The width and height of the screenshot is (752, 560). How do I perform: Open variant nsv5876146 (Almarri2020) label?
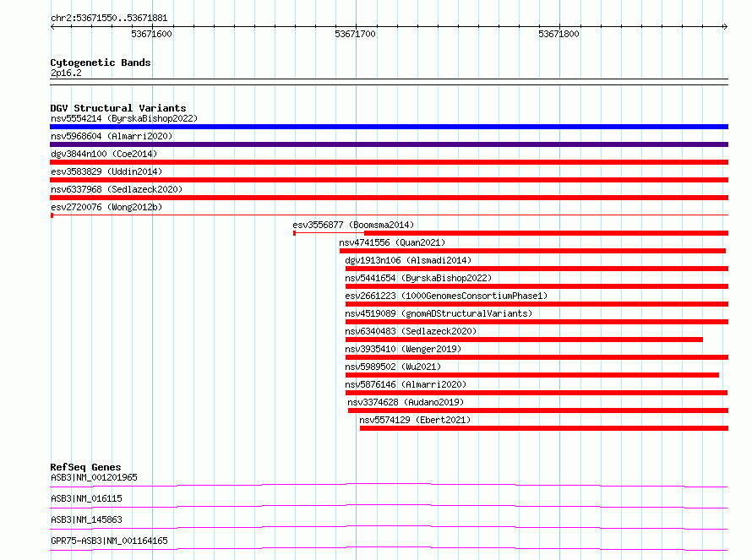pos(406,384)
